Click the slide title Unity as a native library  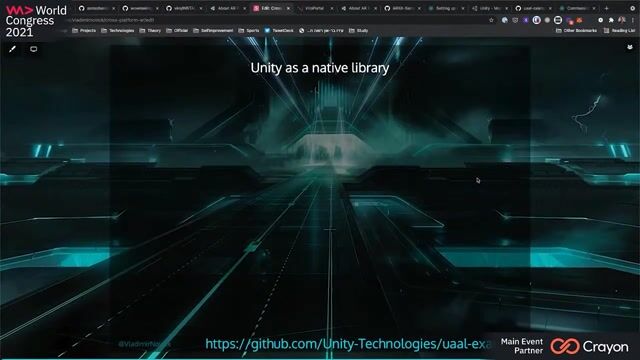[x=320, y=68]
